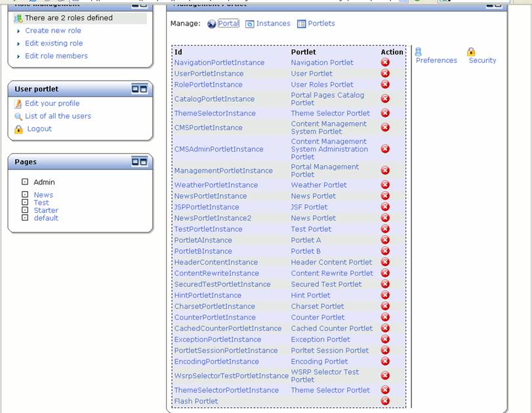This screenshot has width=532, height=413.
Task: Delete the CounterPortletInstance row
Action: point(385,317)
